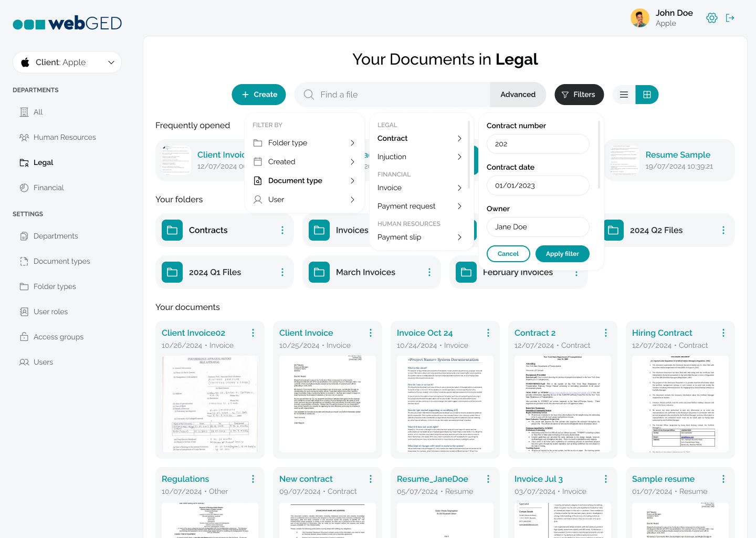This screenshot has width=756, height=538.
Task: Open the Contracts folder icon
Action: [172, 230]
